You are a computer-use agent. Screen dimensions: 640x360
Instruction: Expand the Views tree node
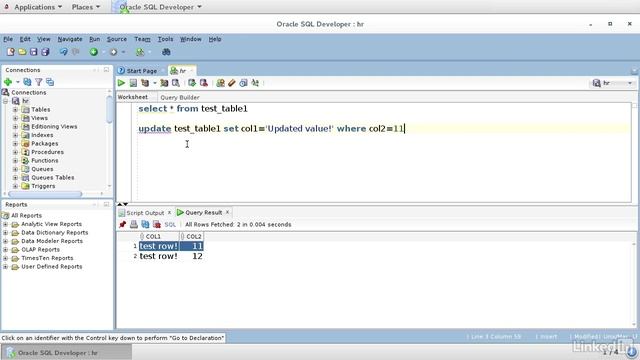(x=15, y=118)
